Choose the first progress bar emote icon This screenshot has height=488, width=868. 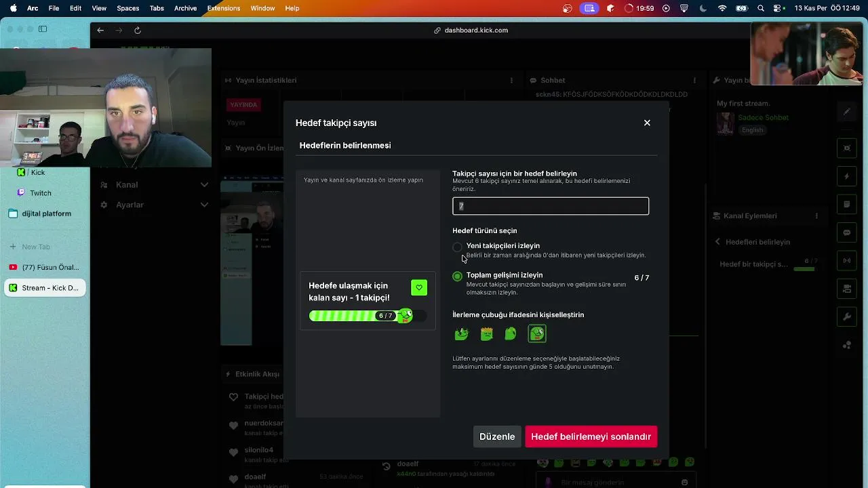tap(462, 333)
